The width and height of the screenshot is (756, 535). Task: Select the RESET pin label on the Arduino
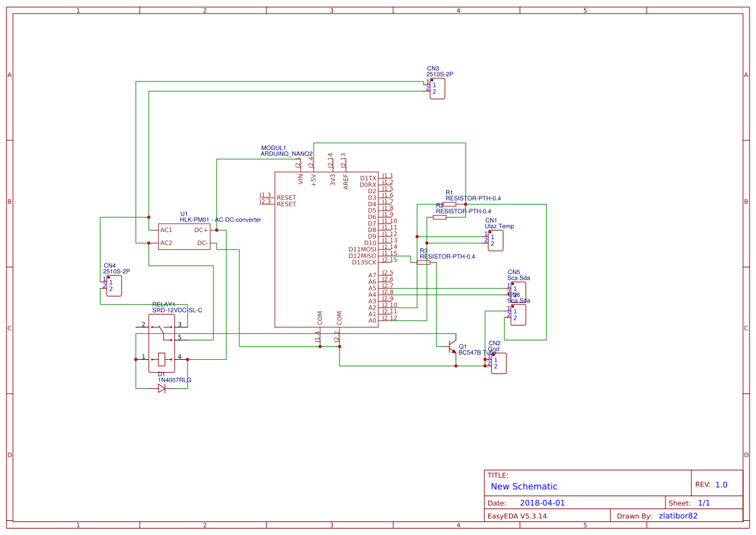(287, 197)
